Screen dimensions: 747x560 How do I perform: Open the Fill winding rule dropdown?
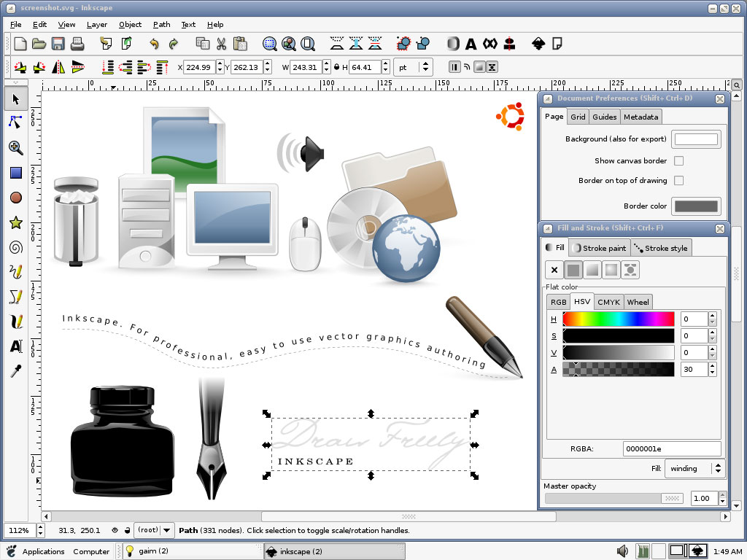[x=694, y=469]
